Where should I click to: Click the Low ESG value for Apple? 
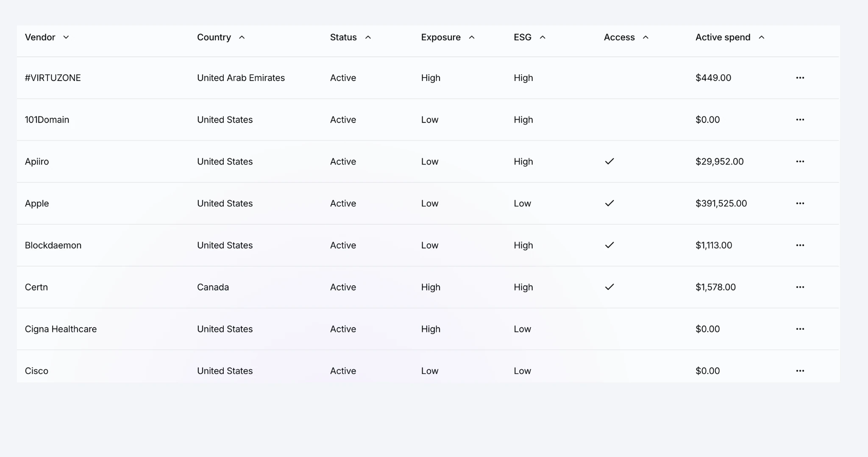click(523, 203)
